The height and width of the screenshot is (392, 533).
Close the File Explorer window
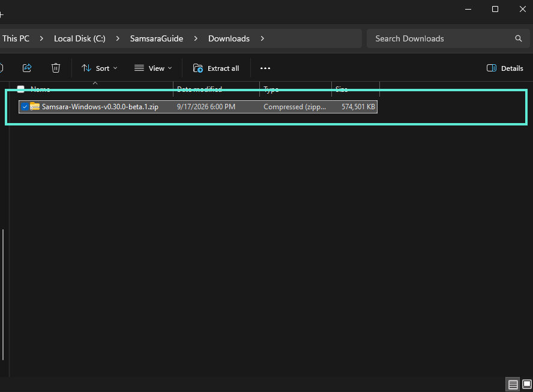coord(522,9)
